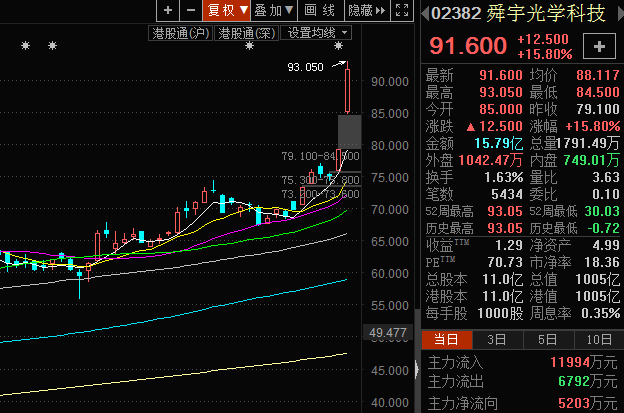
Task: Expand the 设置均线 moving average settings
Action: pos(315,32)
